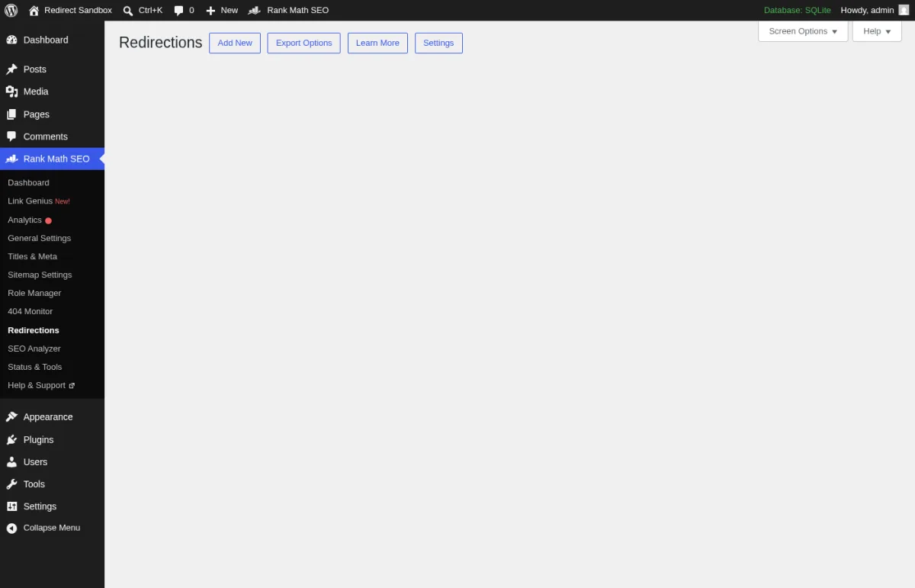Click the Appearance paintbrush icon
The height and width of the screenshot is (588, 915).
pos(11,417)
